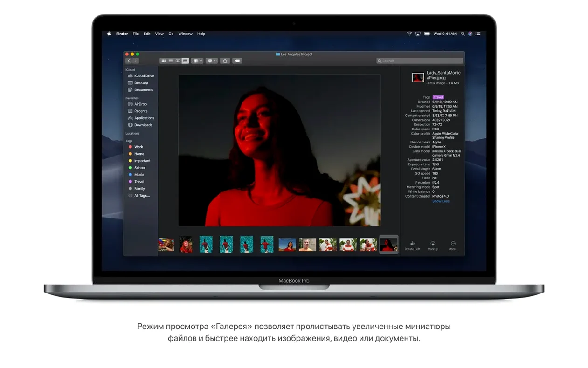This screenshot has width=588, height=368.
Task: Switch to icon view
Action: click(164, 61)
